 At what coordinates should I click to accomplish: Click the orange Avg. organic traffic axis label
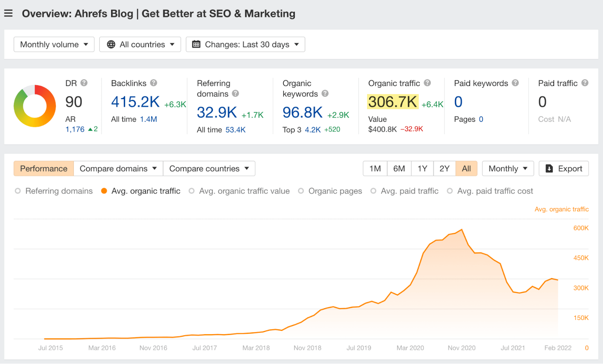pos(562,209)
